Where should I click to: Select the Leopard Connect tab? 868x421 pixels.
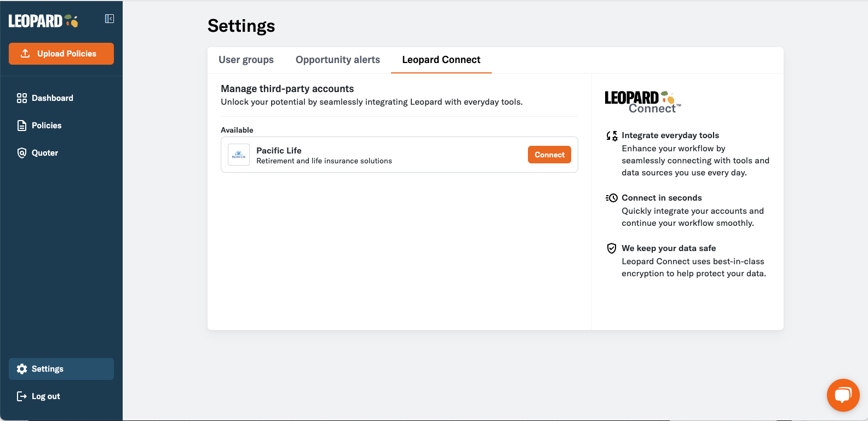tap(441, 60)
